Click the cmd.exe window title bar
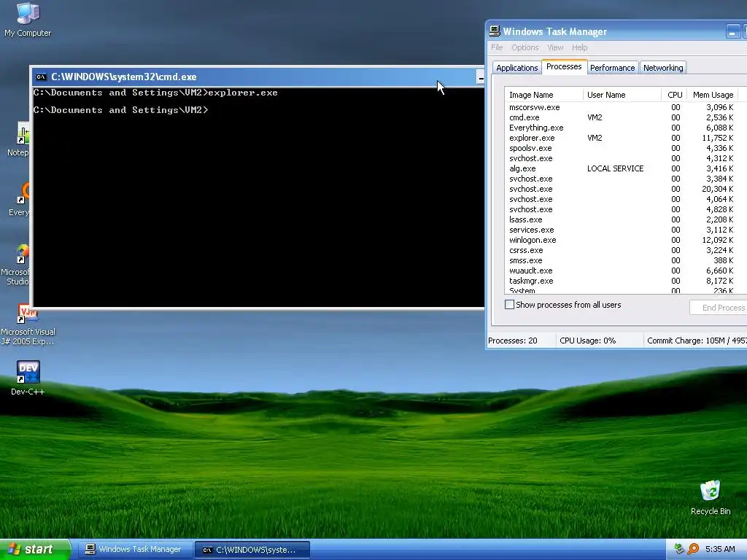The width and height of the screenshot is (747, 560). click(258, 77)
